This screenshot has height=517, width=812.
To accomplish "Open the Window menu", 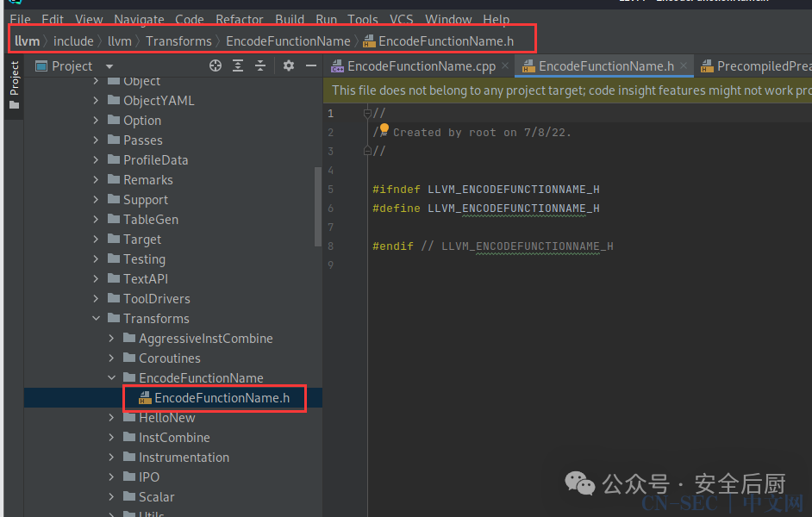I will (448, 20).
